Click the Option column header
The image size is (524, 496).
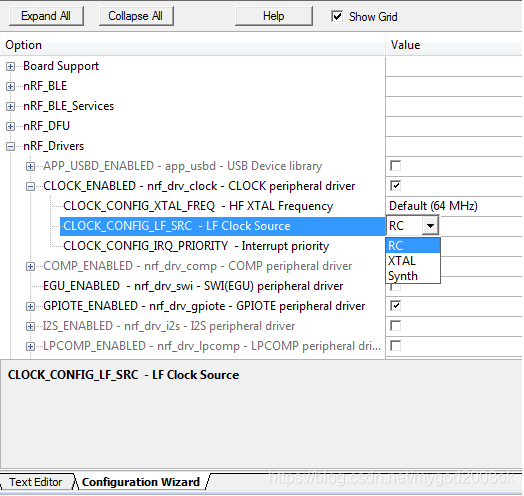tap(192, 45)
